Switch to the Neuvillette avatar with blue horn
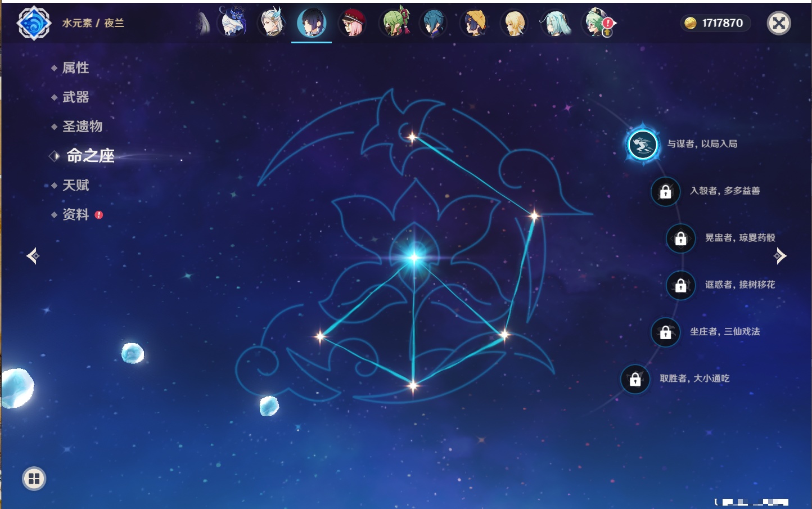 click(271, 22)
